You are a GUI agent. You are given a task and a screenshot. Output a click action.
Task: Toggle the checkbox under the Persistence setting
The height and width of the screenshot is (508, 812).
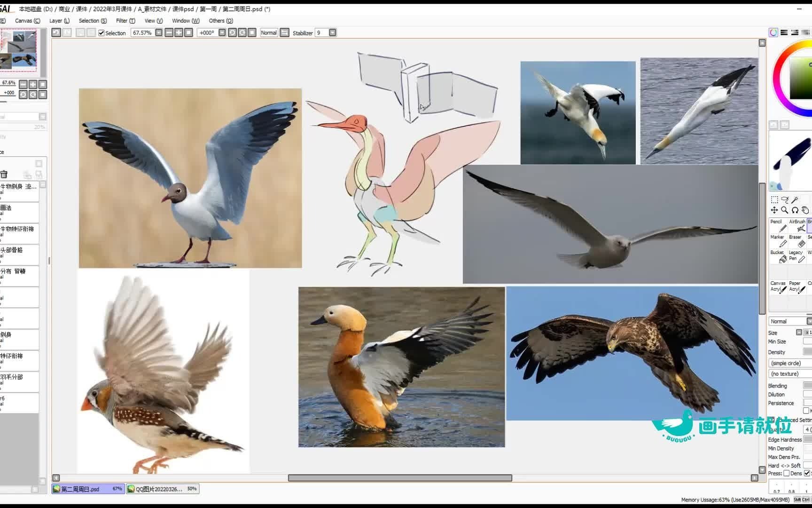(806, 411)
